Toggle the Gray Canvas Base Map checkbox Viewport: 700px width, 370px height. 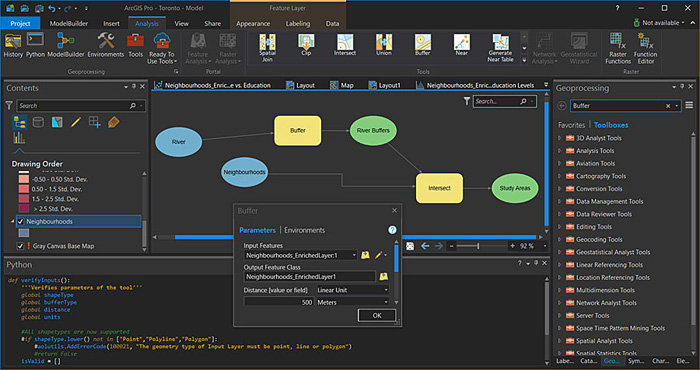point(20,246)
